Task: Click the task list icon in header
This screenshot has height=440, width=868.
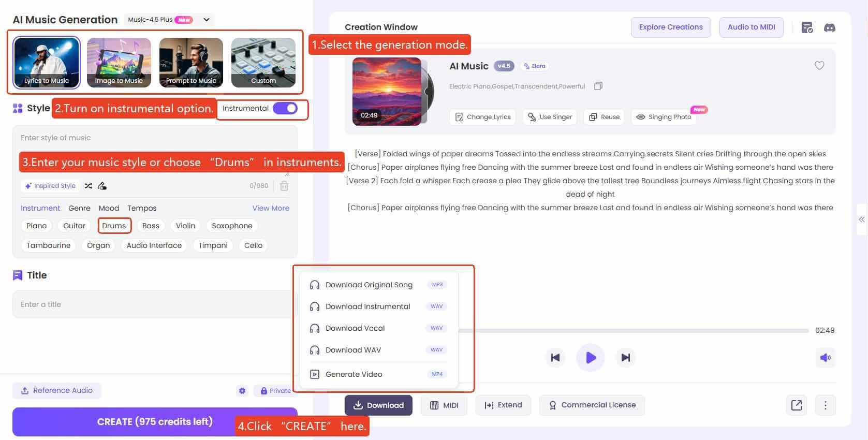Action: point(807,27)
